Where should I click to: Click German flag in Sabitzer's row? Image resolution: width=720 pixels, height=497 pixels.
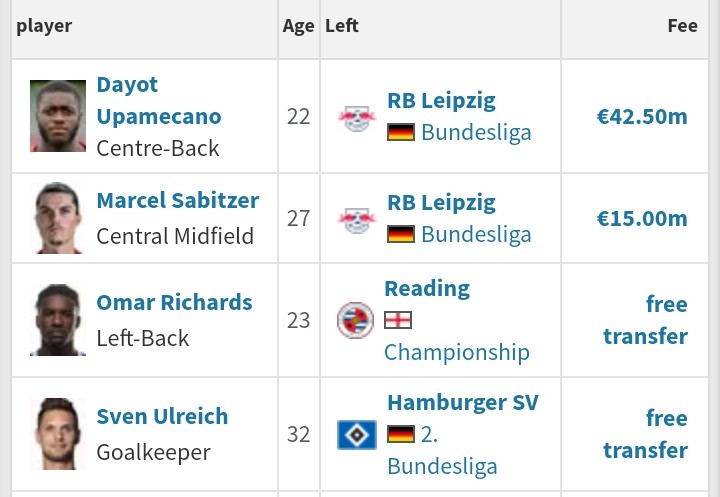coord(401,234)
